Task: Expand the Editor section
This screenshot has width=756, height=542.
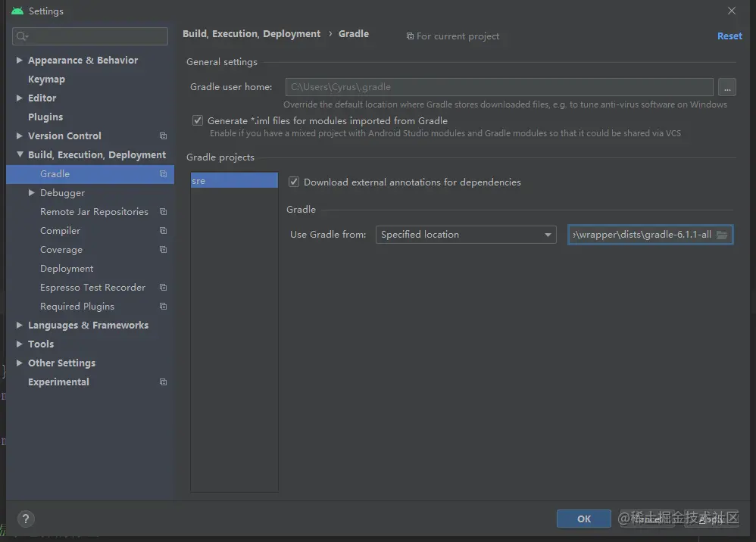Action: (19, 98)
